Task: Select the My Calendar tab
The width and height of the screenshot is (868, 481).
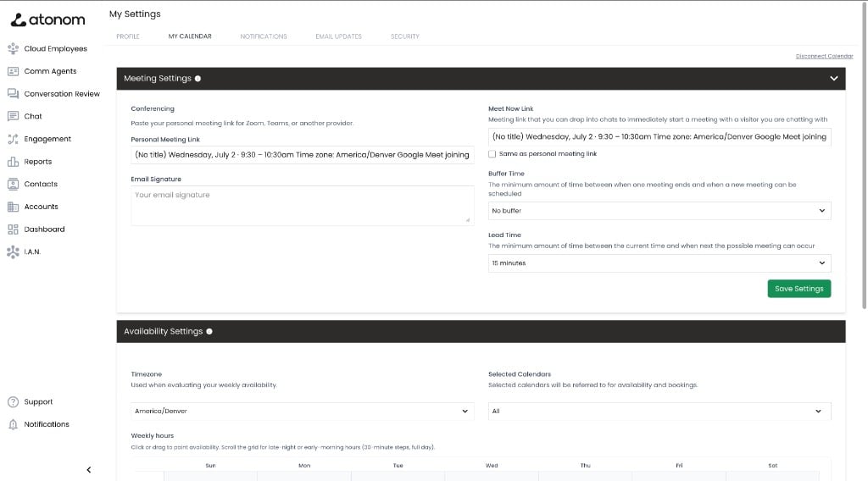Action: pyautogui.click(x=190, y=36)
